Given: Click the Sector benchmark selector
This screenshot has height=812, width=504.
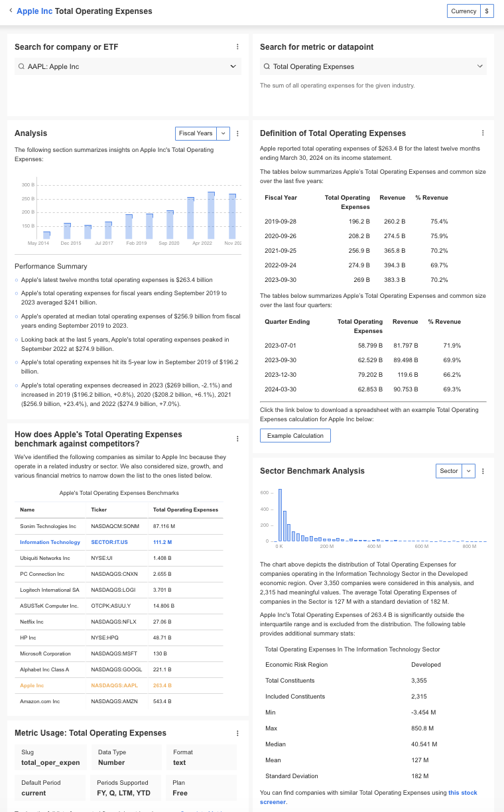Looking at the screenshot, I should coord(448,471).
